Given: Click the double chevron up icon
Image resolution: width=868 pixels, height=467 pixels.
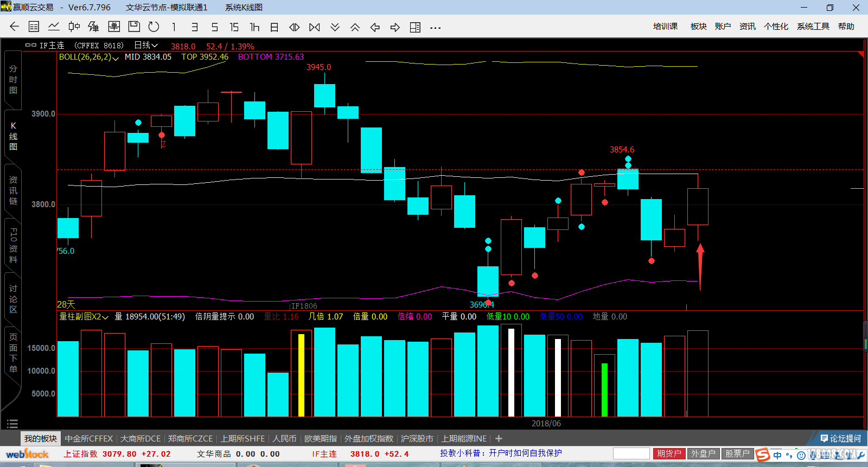Looking at the screenshot, I should (x=355, y=27).
